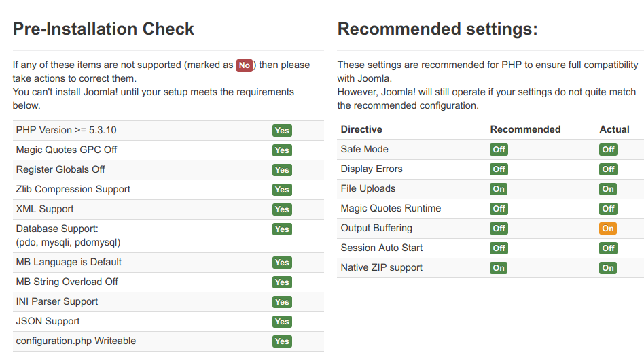The image size is (644, 355).
Task: Click the red No badge in the description
Action: coord(245,66)
